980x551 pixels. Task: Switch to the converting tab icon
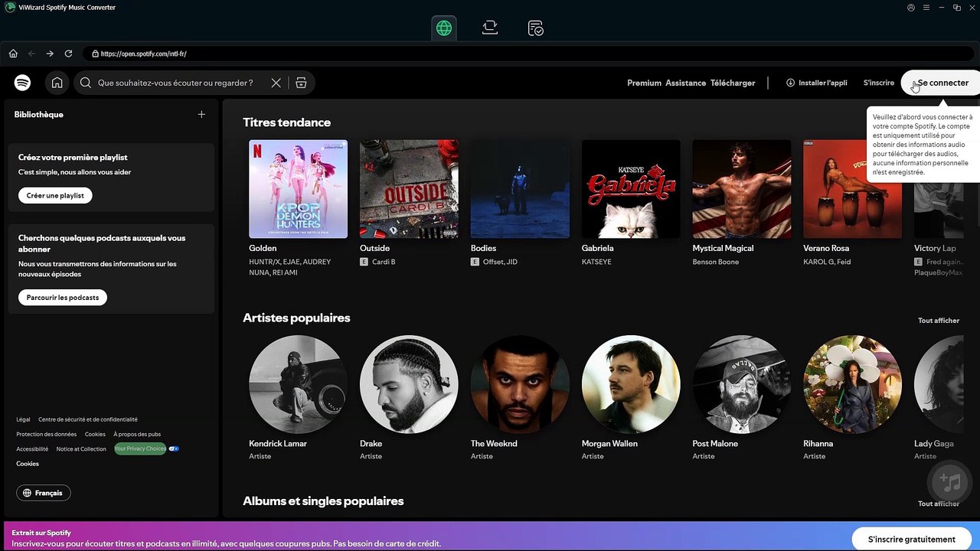click(x=490, y=28)
